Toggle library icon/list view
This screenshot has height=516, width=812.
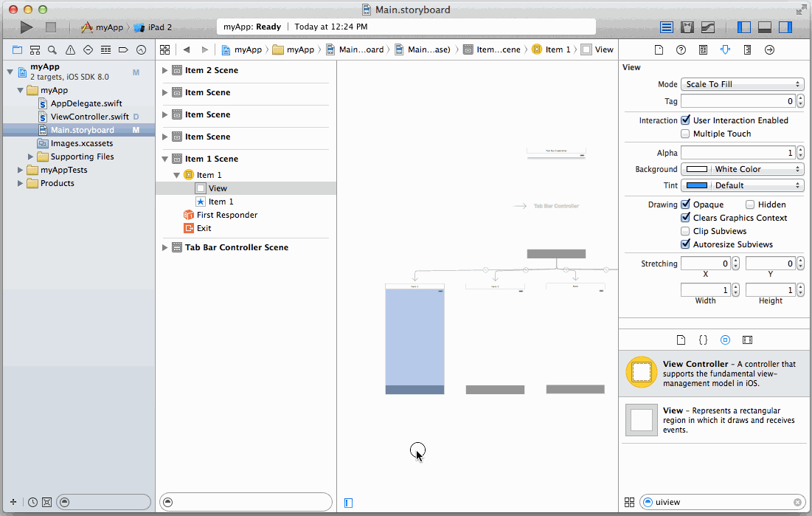629,502
